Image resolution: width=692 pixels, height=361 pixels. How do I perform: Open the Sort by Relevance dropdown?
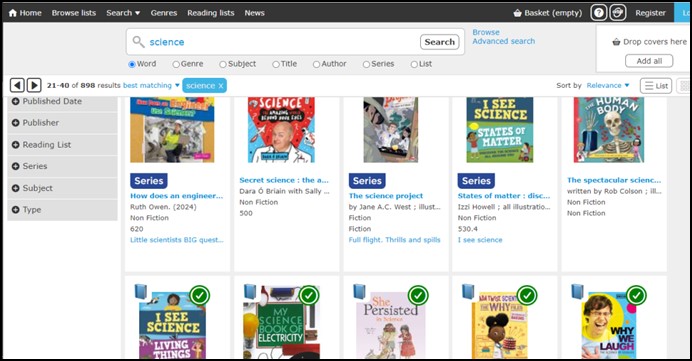608,86
